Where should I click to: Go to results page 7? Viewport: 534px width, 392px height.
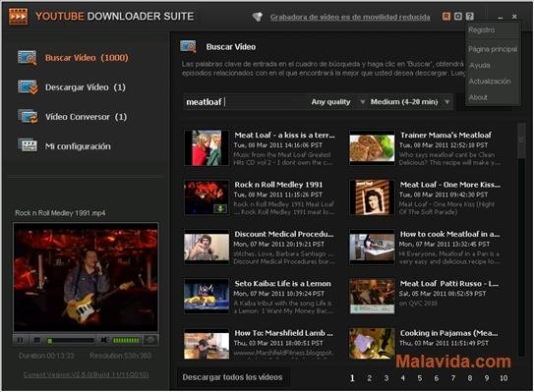[453, 377]
